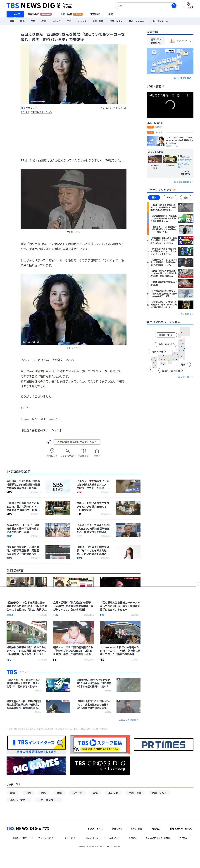Open ranking item 1 東名高速 article

(170, 207)
